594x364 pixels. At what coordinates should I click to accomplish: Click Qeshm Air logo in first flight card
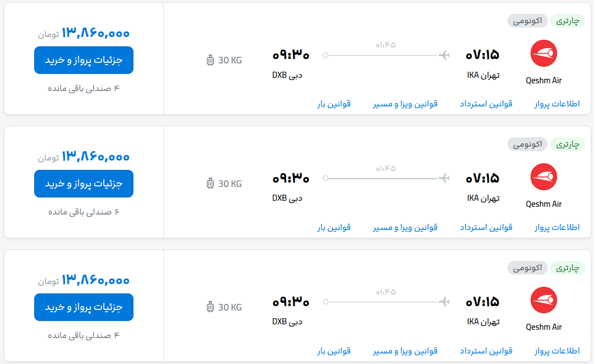(x=543, y=54)
